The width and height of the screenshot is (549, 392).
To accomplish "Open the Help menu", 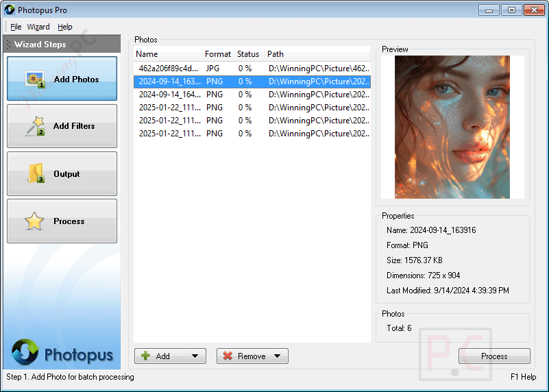I will [65, 27].
